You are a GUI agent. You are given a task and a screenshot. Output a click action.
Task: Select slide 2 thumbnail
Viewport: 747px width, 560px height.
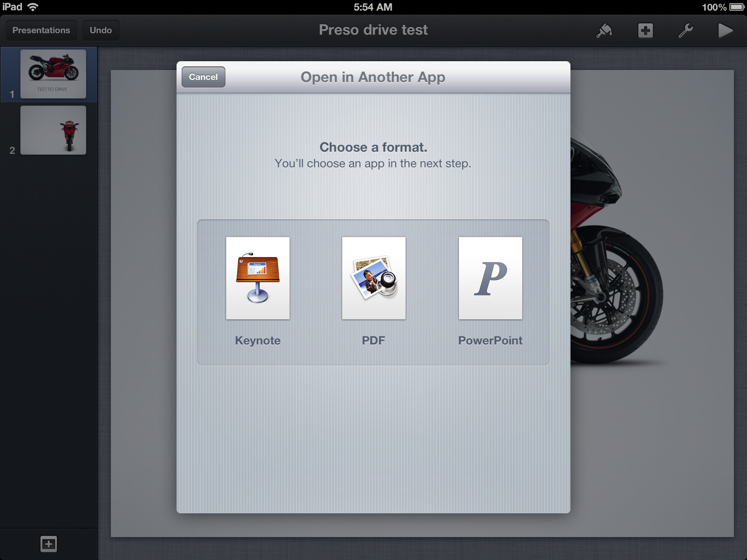[x=53, y=130]
